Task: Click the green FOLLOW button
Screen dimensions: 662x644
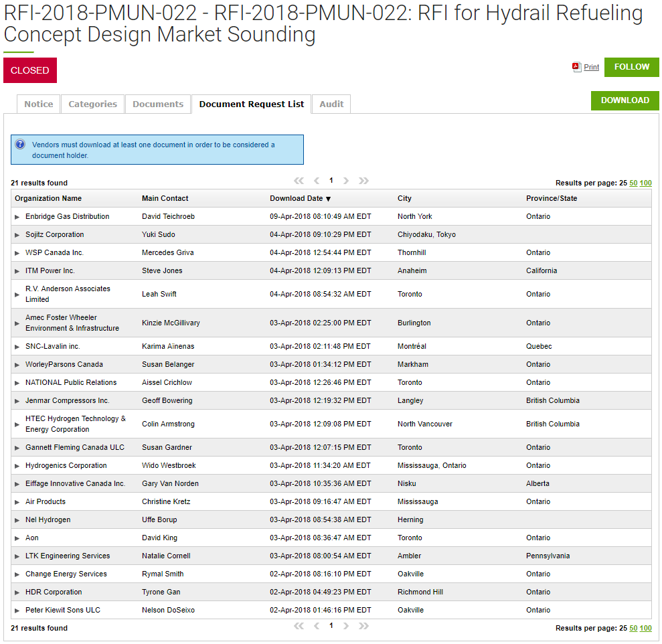Action: [x=632, y=67]
